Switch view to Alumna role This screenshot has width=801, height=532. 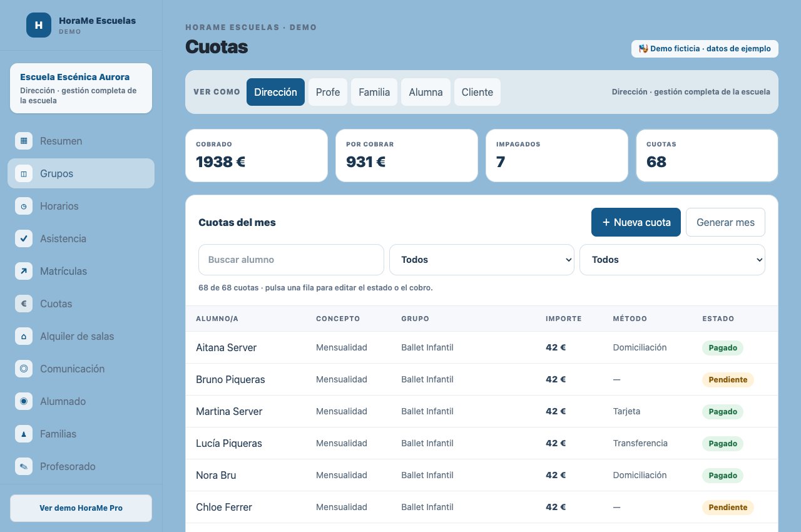tap(426, 92)
